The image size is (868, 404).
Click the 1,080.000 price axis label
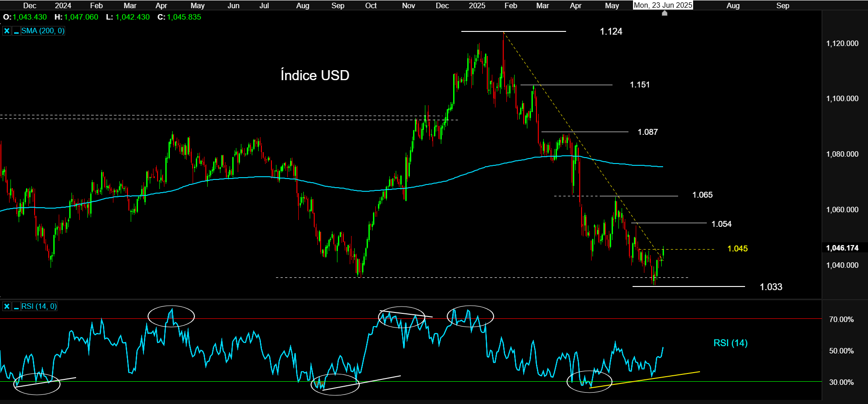click(x=842, y=154)
